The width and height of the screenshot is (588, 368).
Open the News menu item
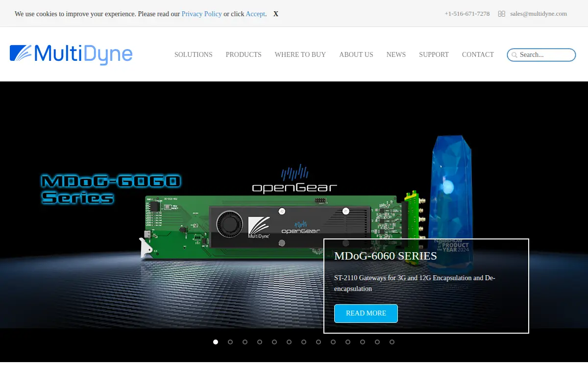[396, 54]
